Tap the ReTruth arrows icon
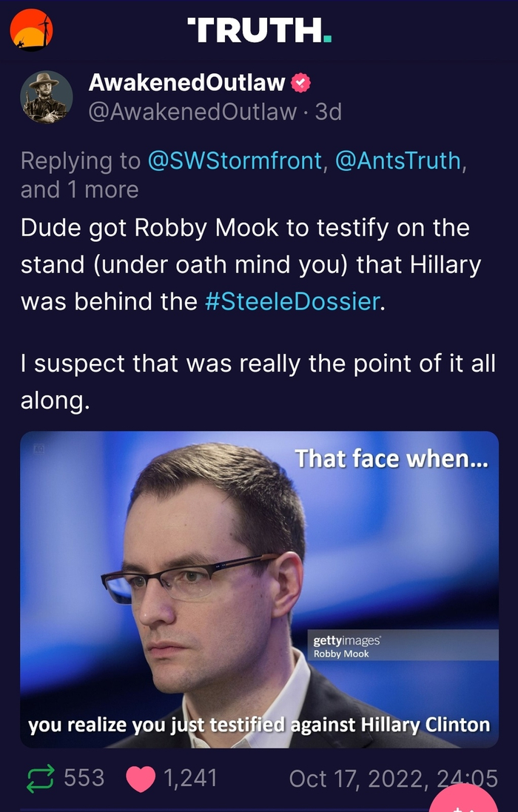The width and height of the screenshot is (518, 812). pyautogui.click(x=40, y=779)
